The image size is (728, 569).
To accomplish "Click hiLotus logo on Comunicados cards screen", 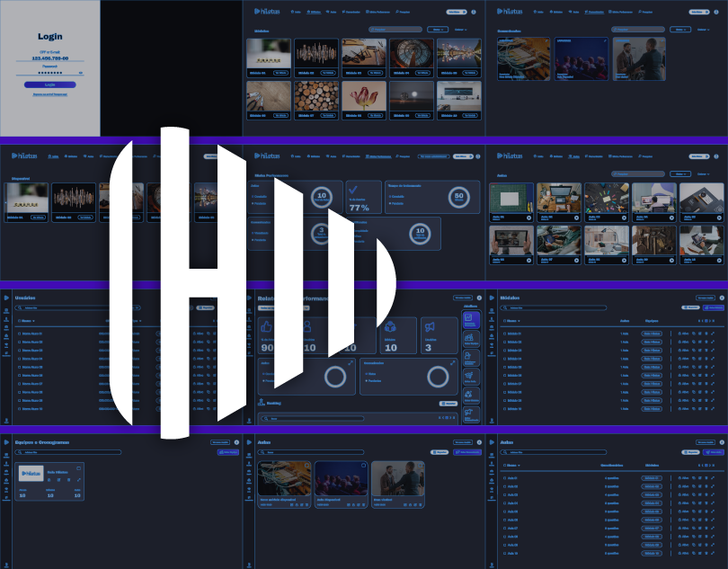I will point(510,11).
